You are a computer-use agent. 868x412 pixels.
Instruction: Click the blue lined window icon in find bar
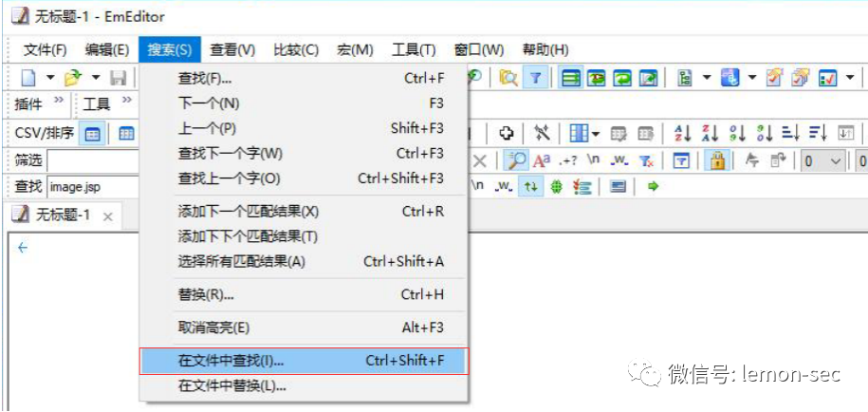[619, 187]
